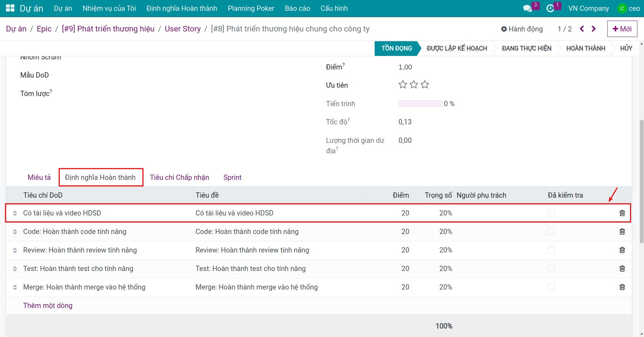Go to next record arrow
This screenshot has width=644, height=337.
pos(594,29)
